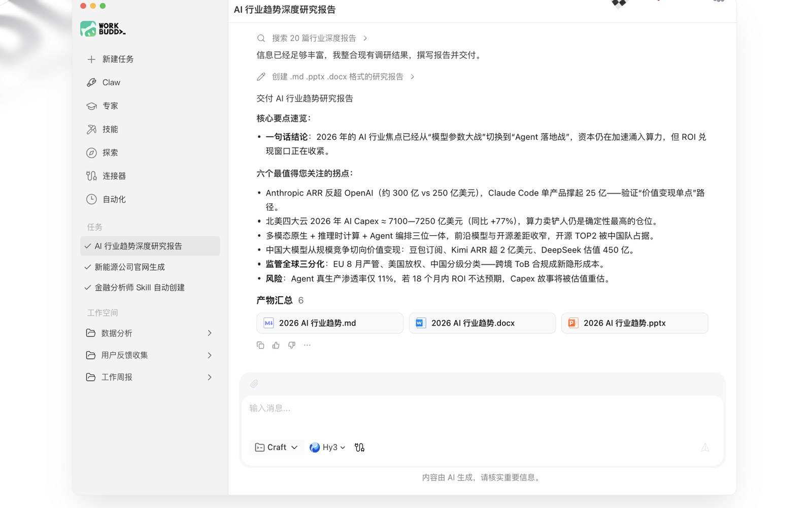The image size is (812, 508).
Task: Click the connector icon in composer
Action: pyautogui.click(x=359, y=448)
